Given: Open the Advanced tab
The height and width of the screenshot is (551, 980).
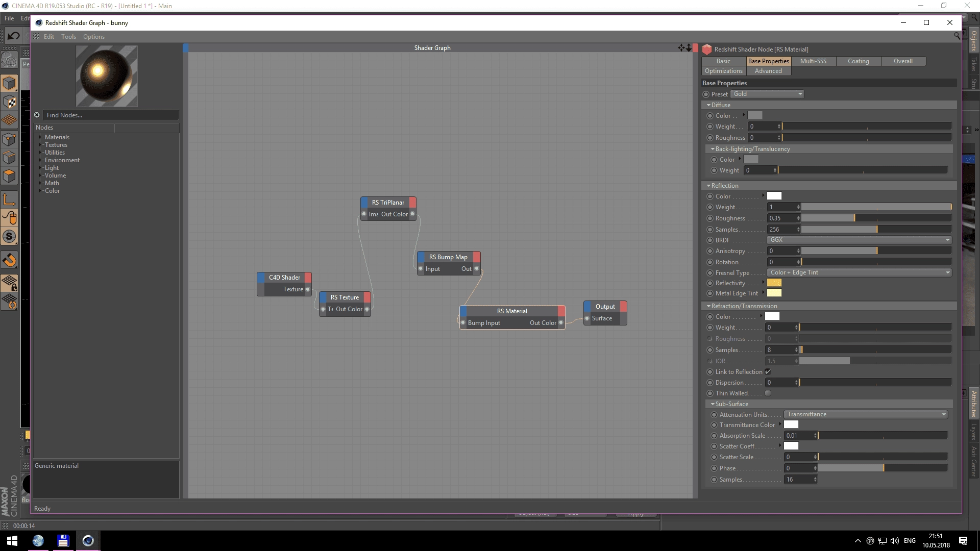Looking at the screenshot, I should [768, 71].
